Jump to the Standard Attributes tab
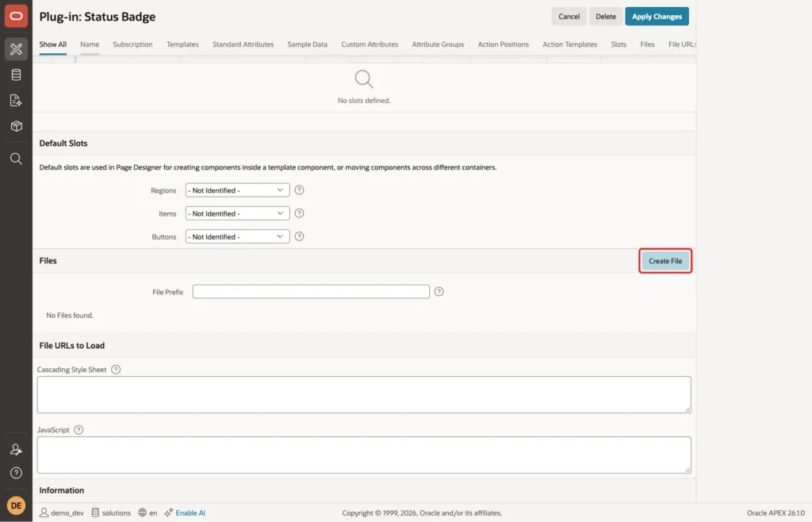Viewport: 812px width, 522px height. tap(243, 44)
